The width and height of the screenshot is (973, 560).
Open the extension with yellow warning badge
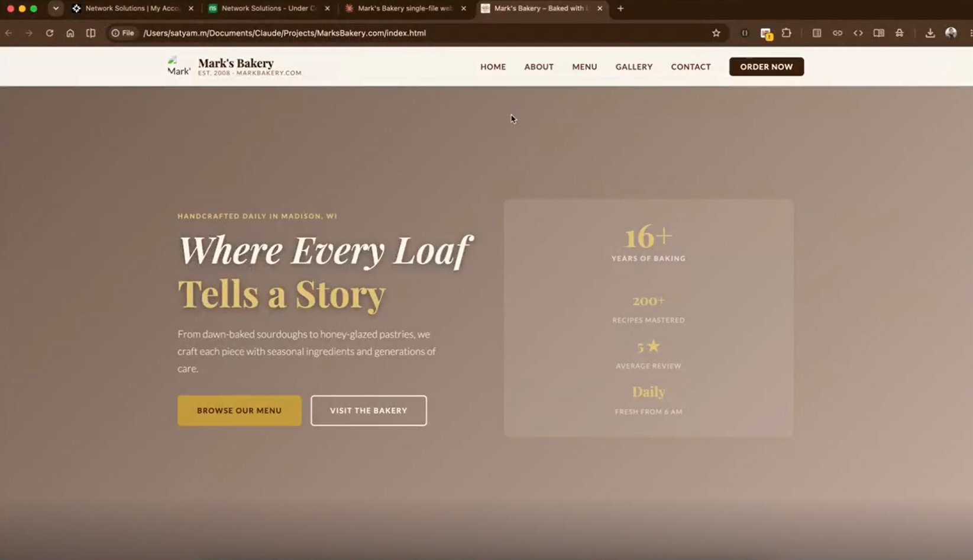[x=766, y=34]
